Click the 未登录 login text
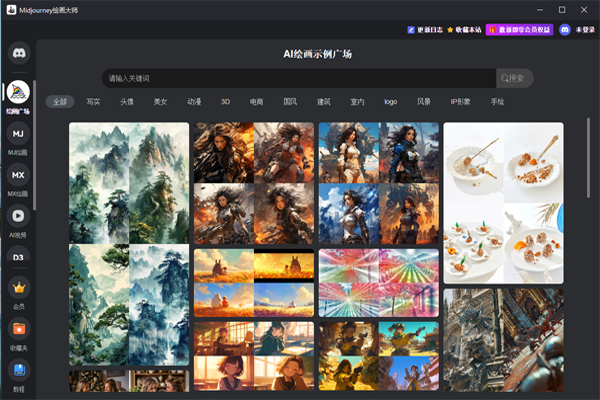Screen dimensions: 600x400 [585, 29]
